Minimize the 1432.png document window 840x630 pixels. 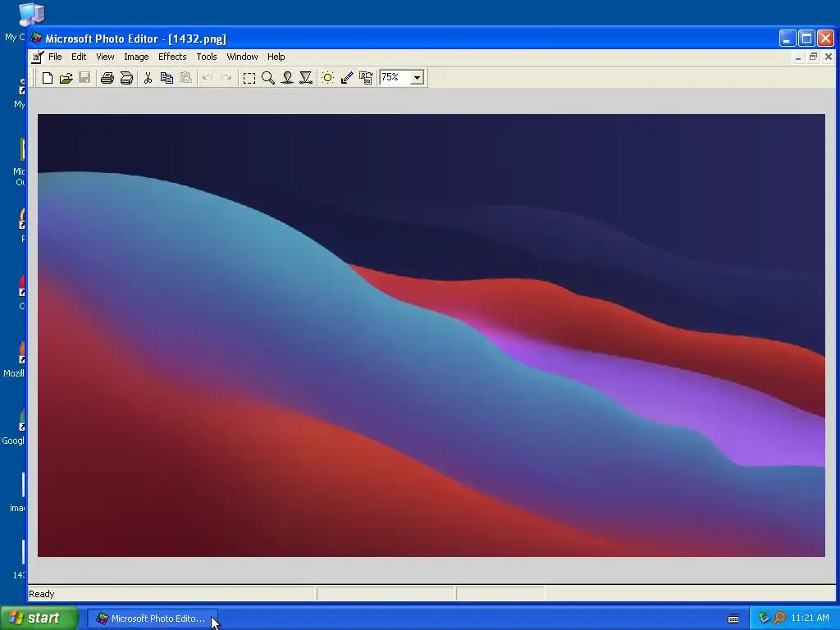(x=798, y=57)
